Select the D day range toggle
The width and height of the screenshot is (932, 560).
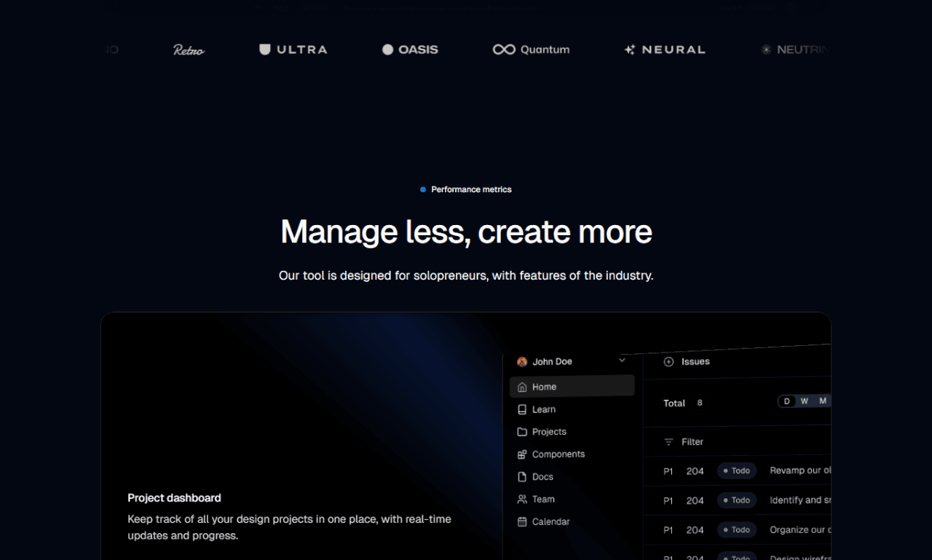point(787,401)
